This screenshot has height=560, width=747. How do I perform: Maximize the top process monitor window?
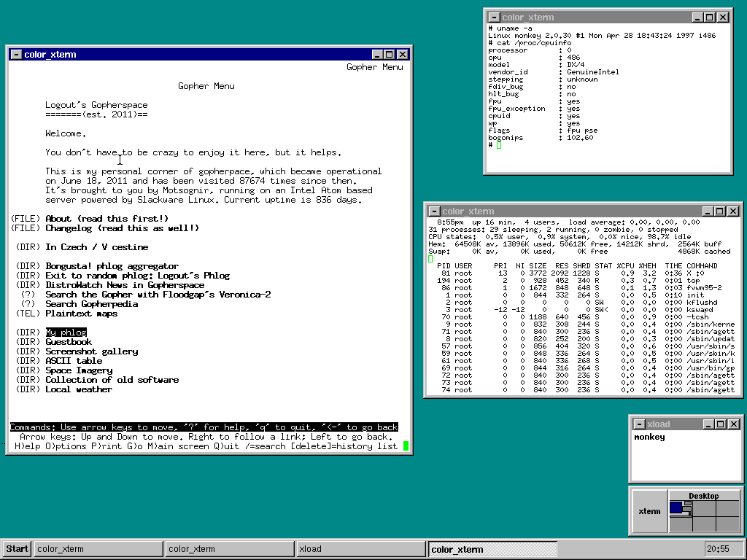720,211
